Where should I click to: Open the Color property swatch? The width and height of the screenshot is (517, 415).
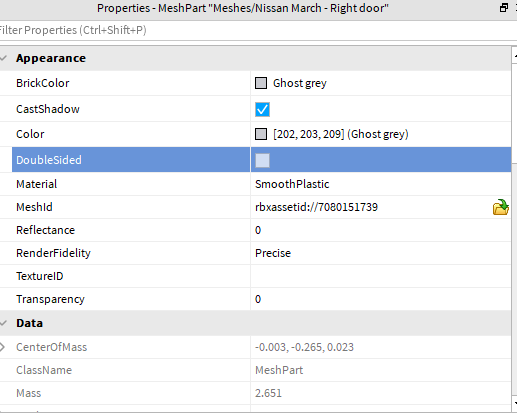click(261, 134)
